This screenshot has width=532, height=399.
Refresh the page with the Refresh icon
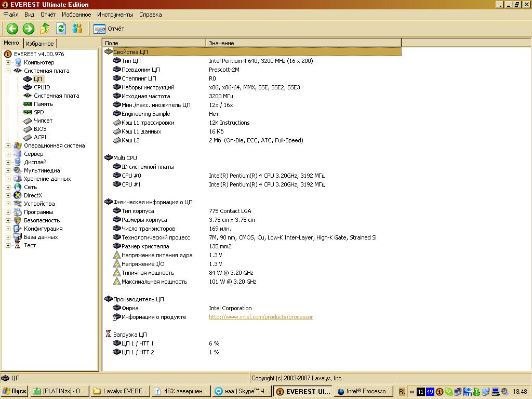[61, 29]
